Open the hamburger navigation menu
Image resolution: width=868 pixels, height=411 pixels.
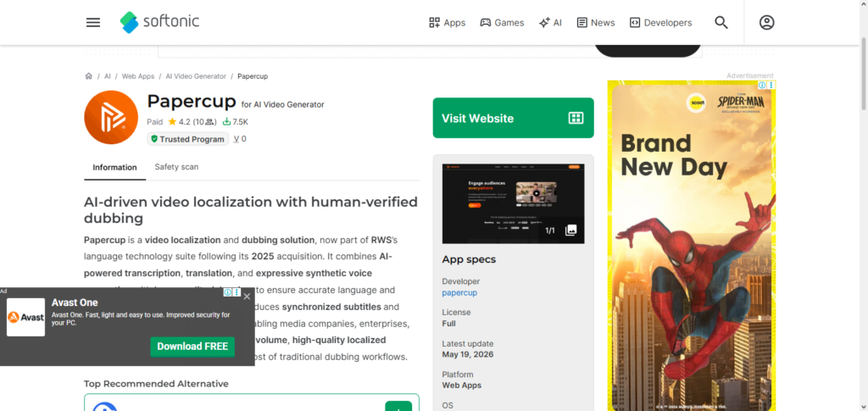93,23
